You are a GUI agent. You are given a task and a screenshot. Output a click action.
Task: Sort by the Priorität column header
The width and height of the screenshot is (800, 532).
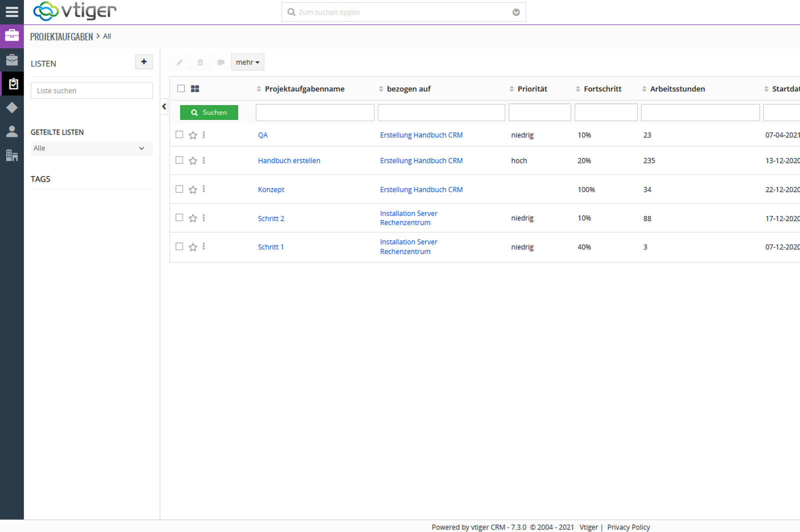(532, 89)
